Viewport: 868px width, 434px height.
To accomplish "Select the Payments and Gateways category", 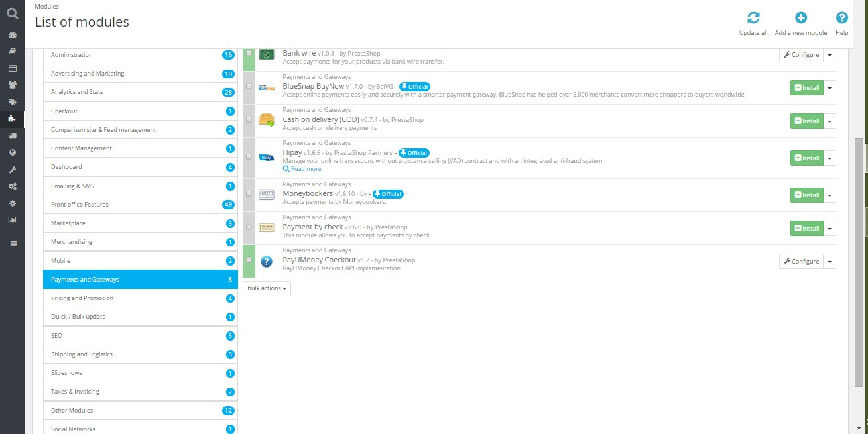I will 141,280.
